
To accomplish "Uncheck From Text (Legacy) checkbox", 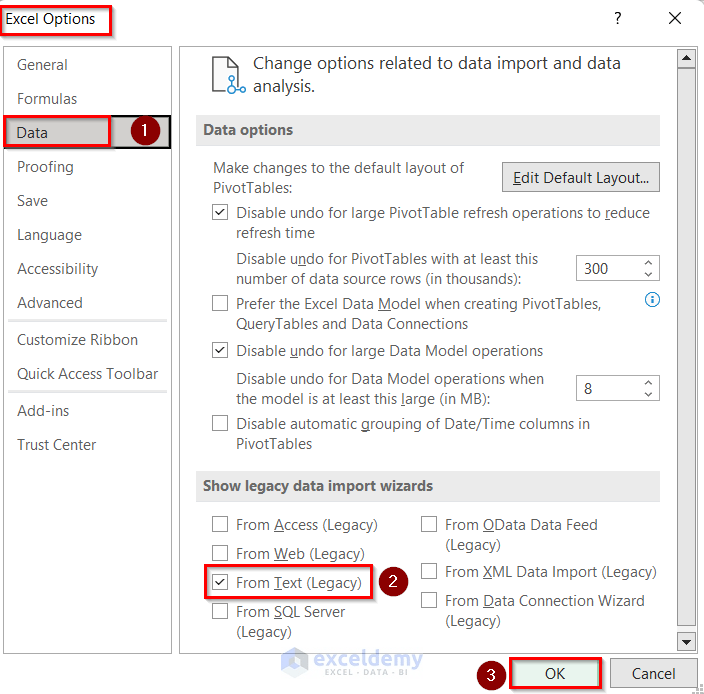I will point(220,583).
